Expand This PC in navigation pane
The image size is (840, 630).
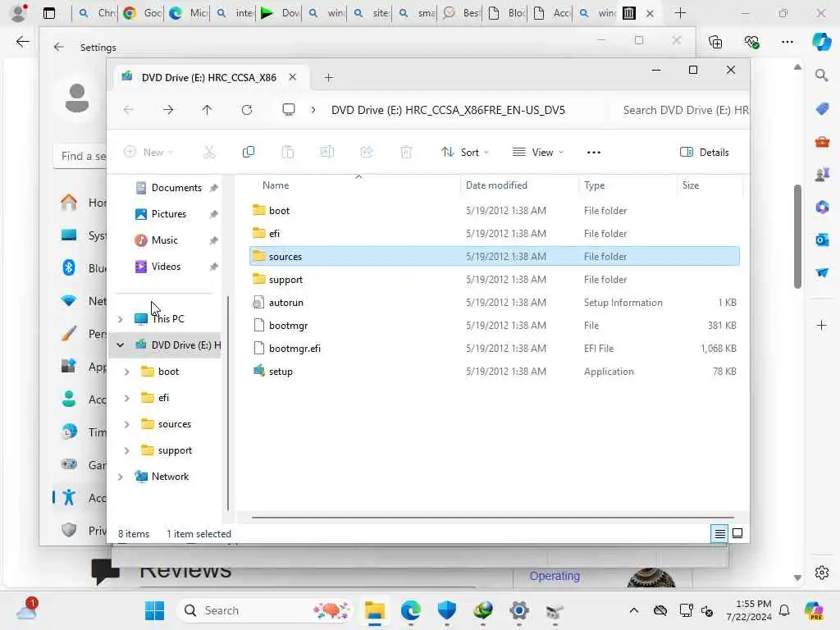point(121,319)
